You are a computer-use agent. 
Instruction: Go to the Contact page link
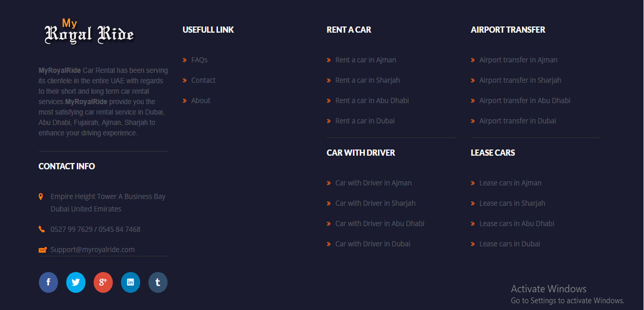click(203, 80)
